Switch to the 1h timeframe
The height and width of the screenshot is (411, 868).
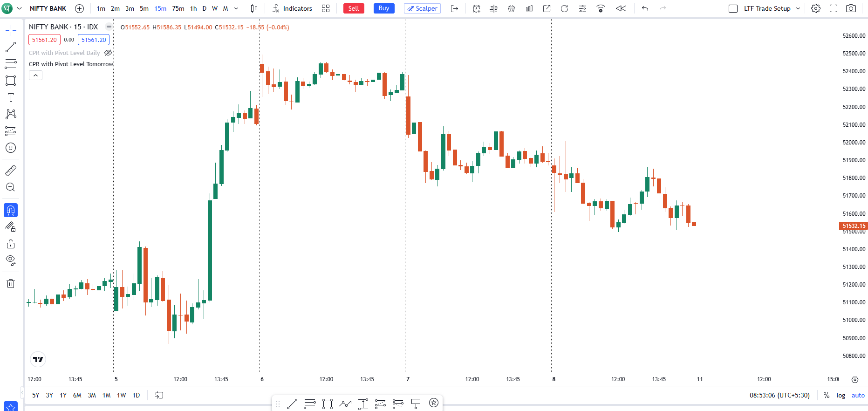click(193, 8)
